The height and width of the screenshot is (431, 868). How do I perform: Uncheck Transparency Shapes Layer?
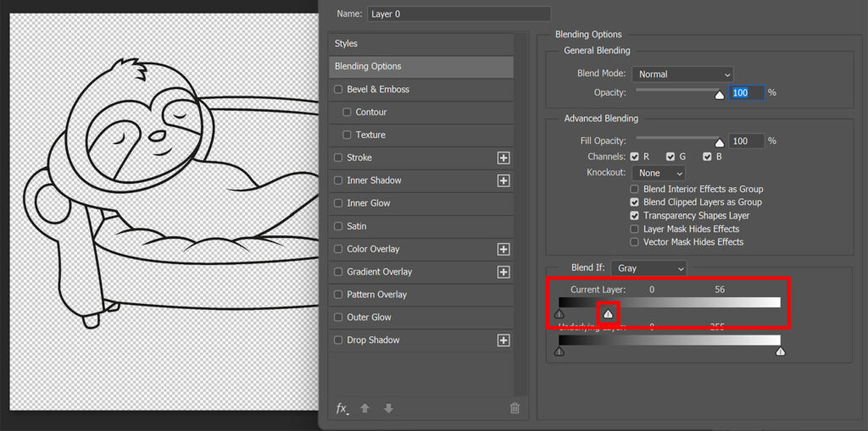click(635, 216)
